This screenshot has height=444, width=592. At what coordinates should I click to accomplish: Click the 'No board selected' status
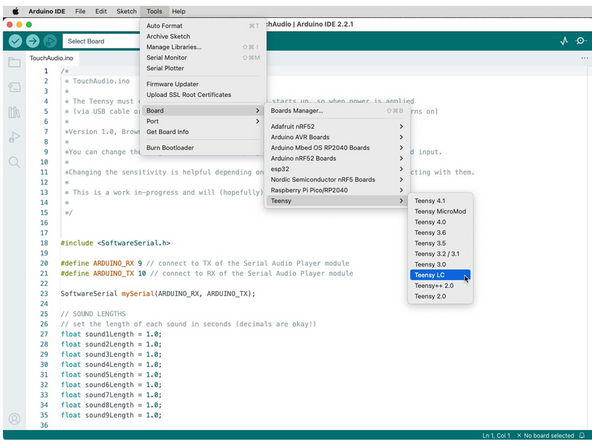(x=545, y=435)
